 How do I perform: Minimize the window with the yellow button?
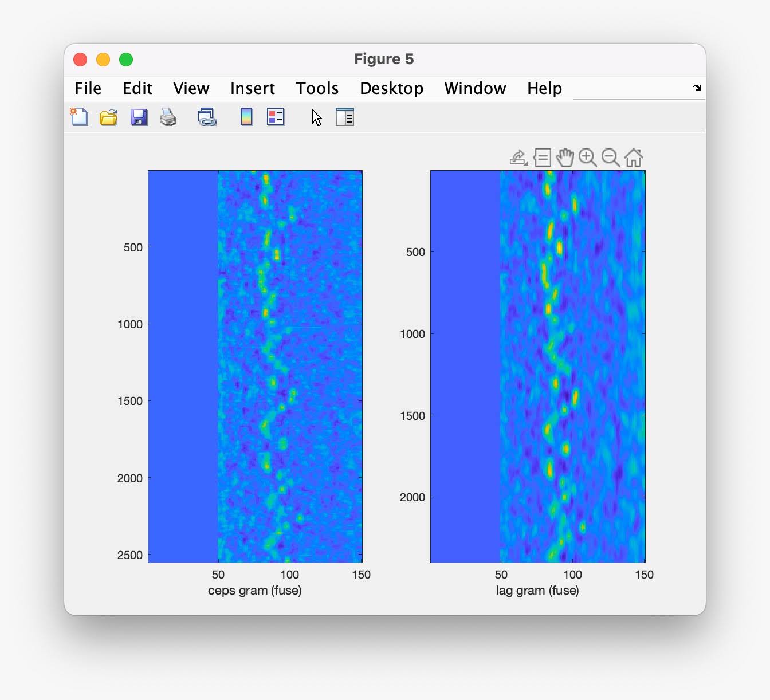(103, 60)
